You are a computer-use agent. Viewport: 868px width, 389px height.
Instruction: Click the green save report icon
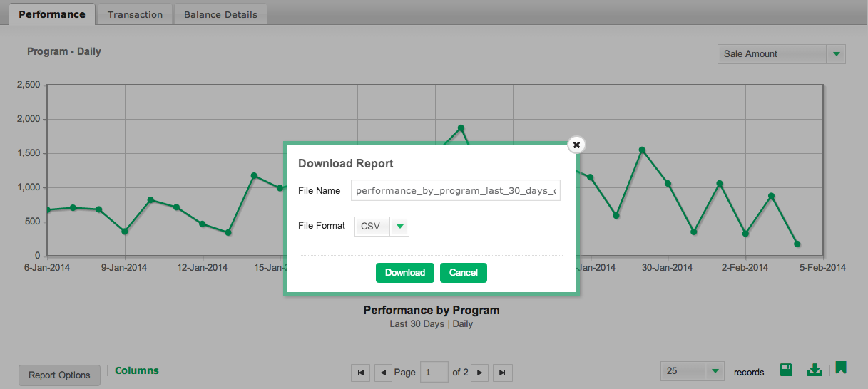coord(787,370)
